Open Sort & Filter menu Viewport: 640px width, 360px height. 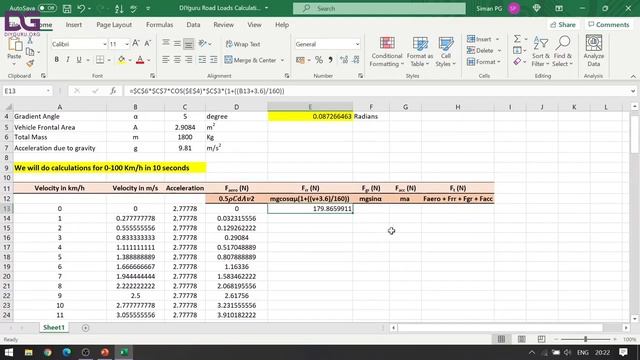click(x=540, y=51)
